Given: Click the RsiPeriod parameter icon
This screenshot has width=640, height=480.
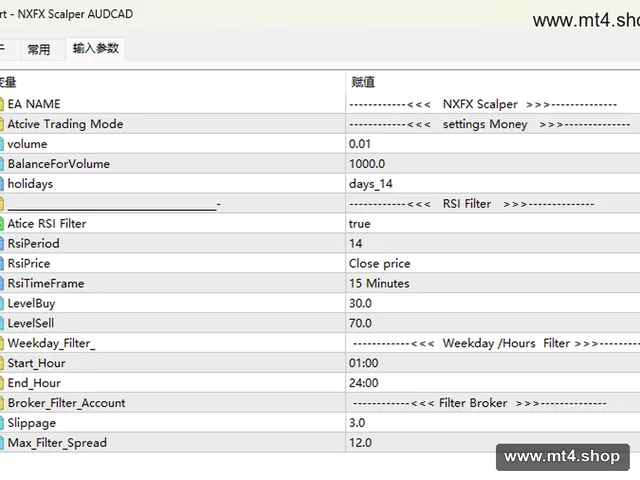Looking at the screenshot, I should pyautogui.click(x=2, y=244).
